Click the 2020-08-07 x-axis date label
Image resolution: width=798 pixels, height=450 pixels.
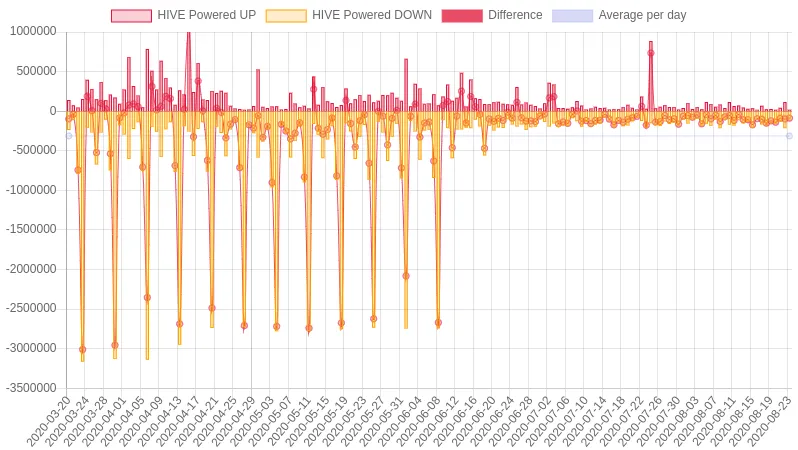pyautogui.click(x=695, y=420)
